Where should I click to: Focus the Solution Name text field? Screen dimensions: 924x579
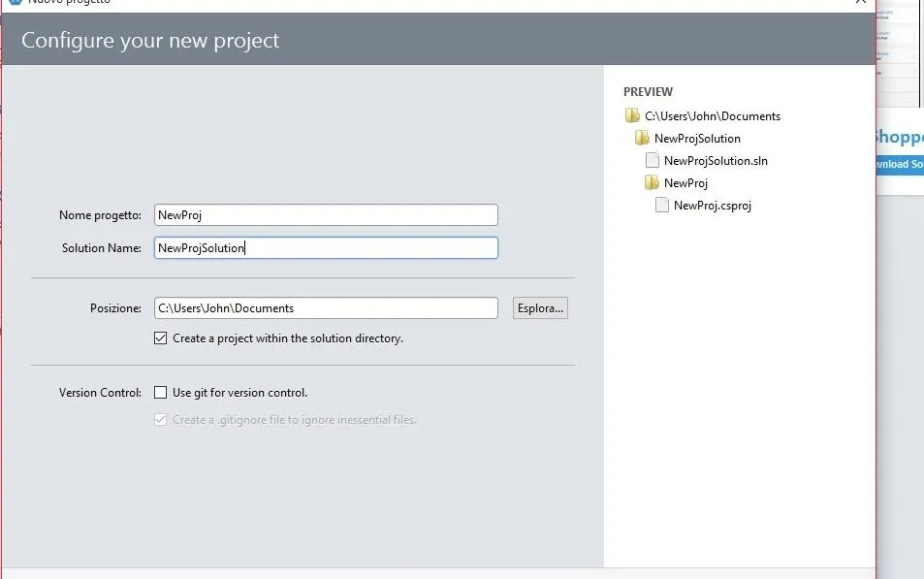click(x=326, y=247)
